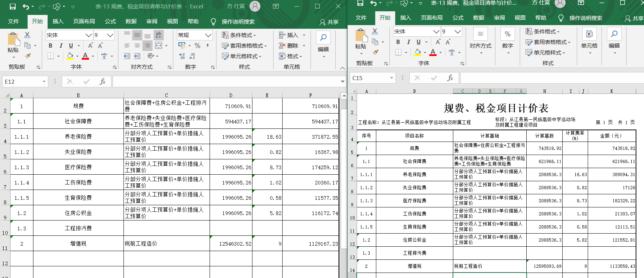Expand the 对齐方式 group in right window
Screen dimensions: 644x278
481,42
